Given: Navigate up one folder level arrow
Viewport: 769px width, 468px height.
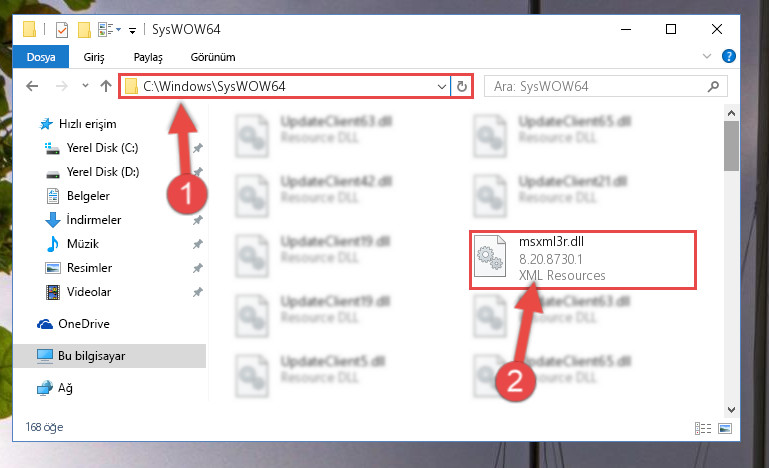Looking at the screenshot, I should click(x=106, y=86).
